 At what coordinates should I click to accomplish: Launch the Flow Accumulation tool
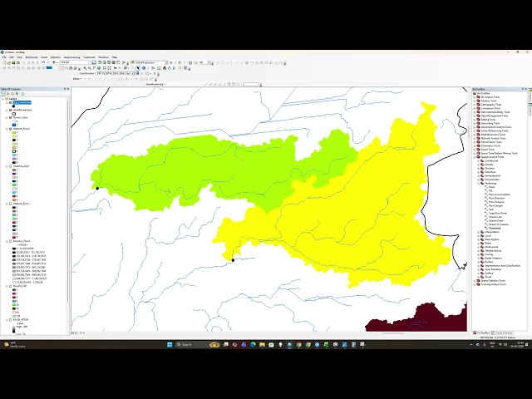coord(500,195)
